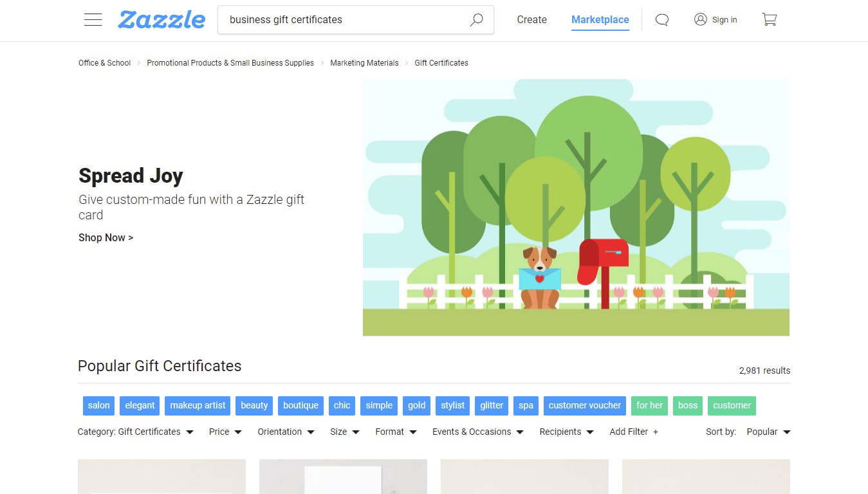
Task: Expand the Format filter dropdown
Action: tap(396, 432)
